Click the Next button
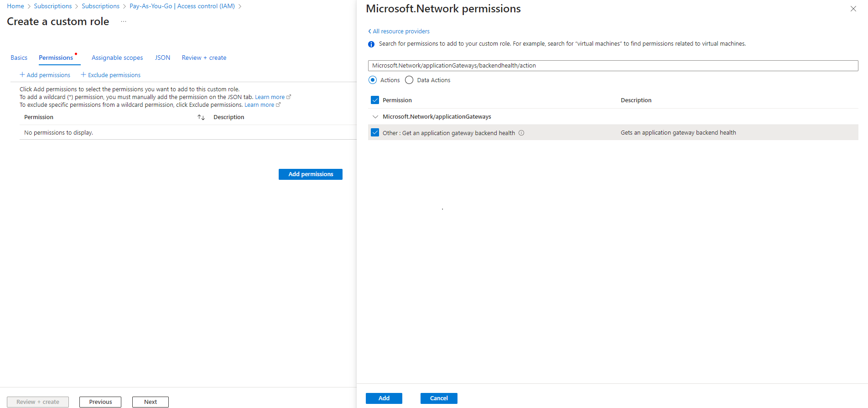 [151, 402]
